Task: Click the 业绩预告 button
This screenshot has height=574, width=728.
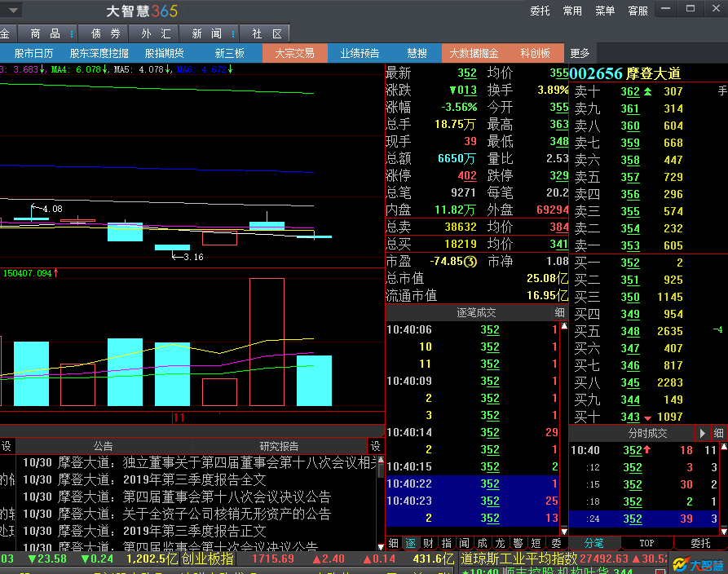Action: tap(360, 54)
